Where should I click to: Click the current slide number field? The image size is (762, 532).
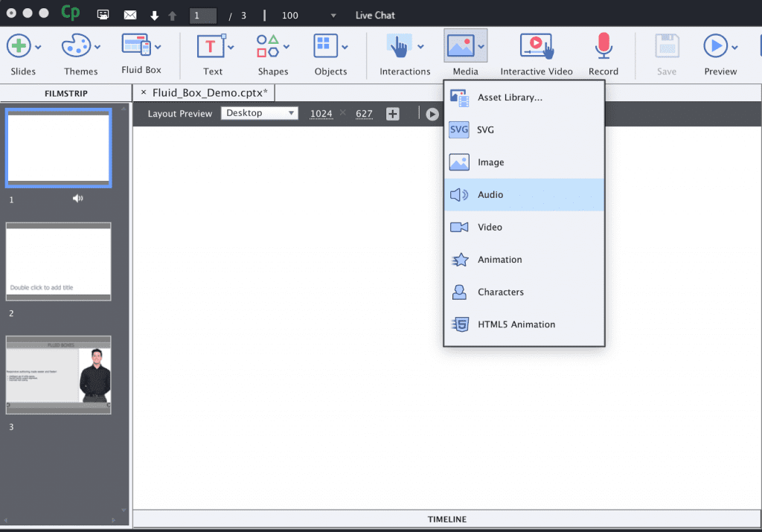pyautogui.click(x=202, y=16)
